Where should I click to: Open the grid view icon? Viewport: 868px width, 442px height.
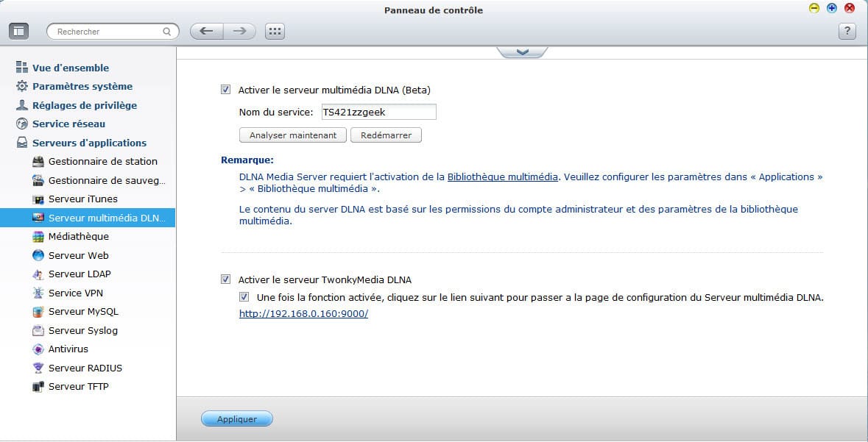point(275,32)
